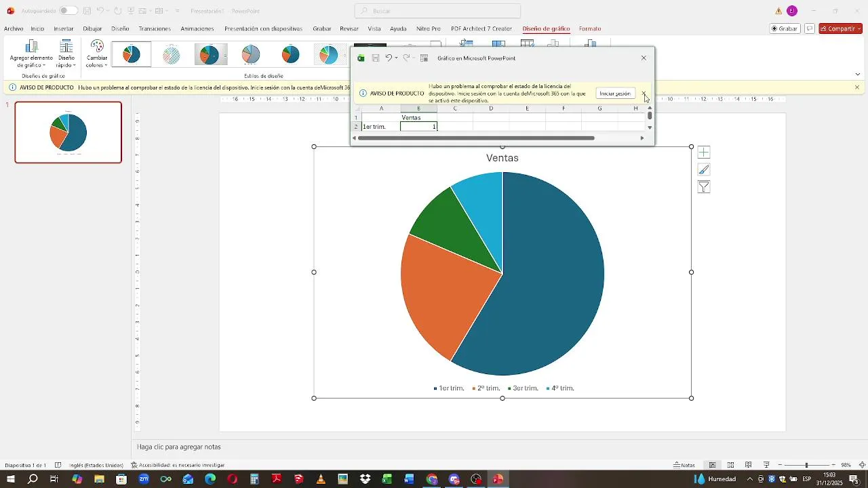Open the Nitro Pro tab
Screen dimensions: 868x488
(x=429, y=28)
